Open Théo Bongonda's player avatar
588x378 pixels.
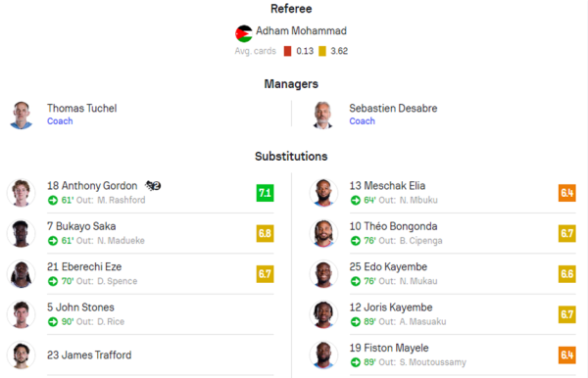point(323,233)
